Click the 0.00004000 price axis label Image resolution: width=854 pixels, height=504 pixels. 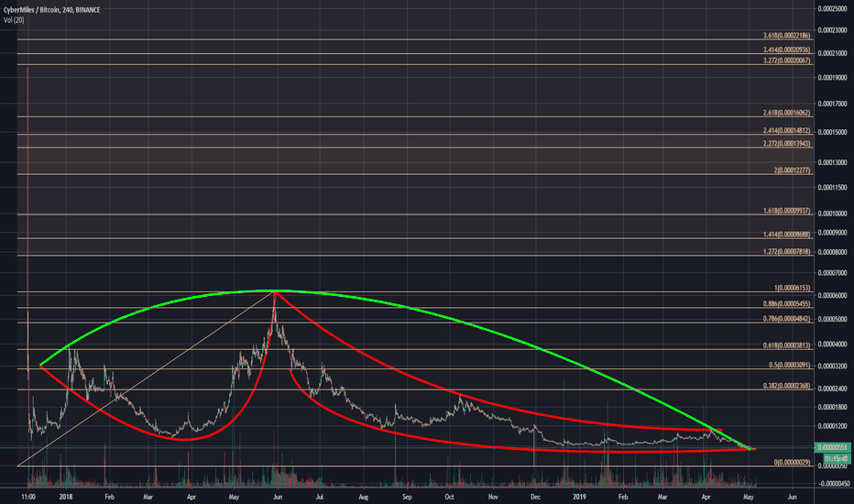pyautogui.click(x=832, y=345)
